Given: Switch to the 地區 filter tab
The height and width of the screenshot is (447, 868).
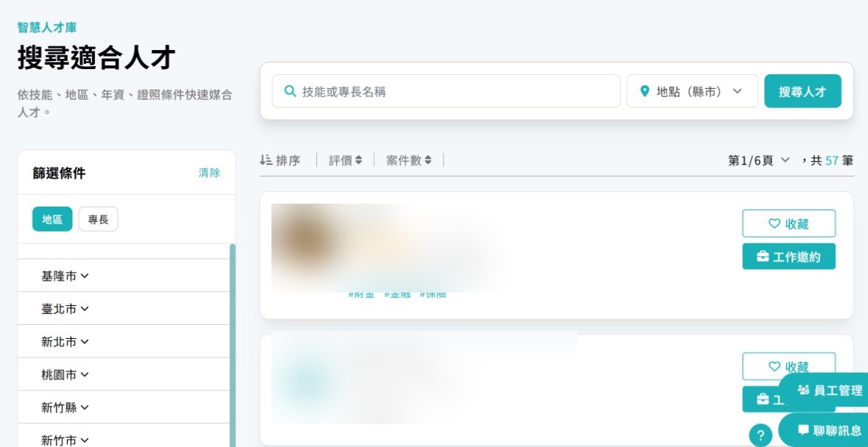Looking at the screenshot, I should (x=52, y=219).
